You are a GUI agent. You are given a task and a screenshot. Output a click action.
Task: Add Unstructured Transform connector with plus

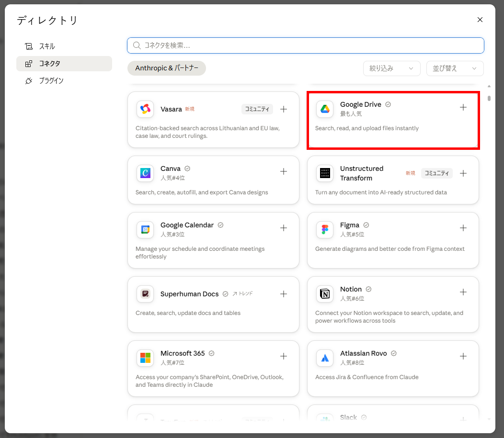click(x=463, y=173)
